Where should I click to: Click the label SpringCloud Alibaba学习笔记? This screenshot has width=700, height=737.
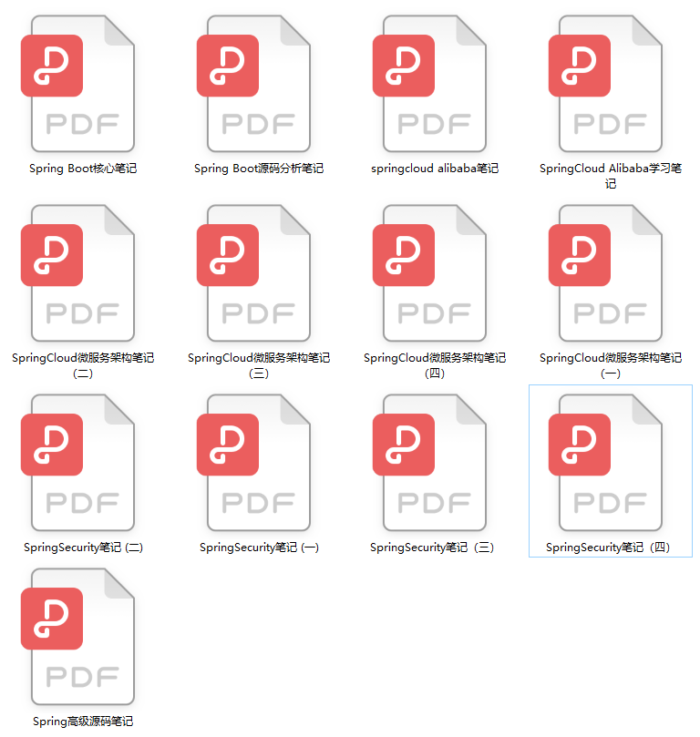click(x=610, y=176)
